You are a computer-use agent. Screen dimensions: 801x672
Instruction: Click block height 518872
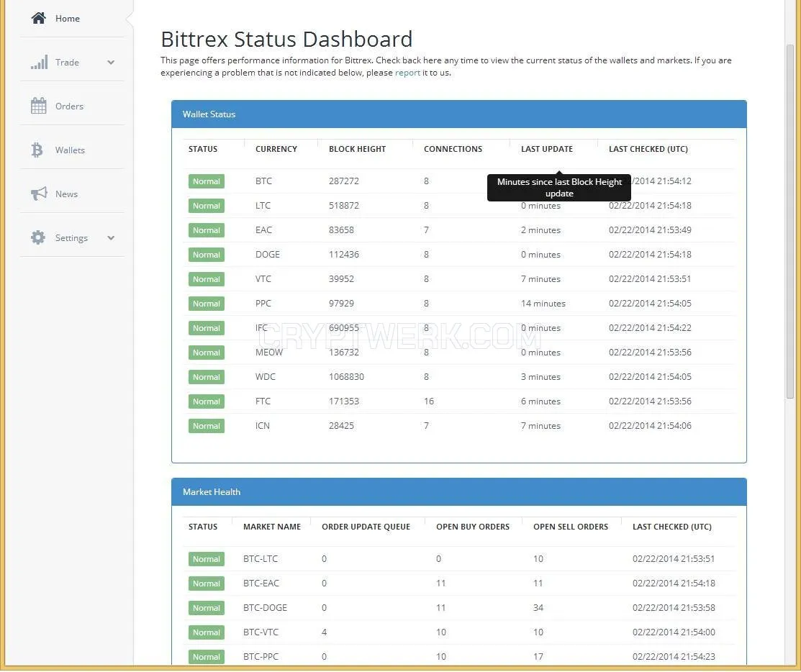[344, 206]
